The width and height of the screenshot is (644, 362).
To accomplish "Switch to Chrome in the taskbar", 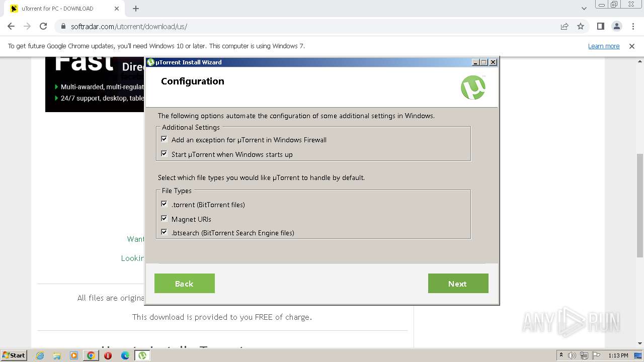I will (x=91, y=355).
